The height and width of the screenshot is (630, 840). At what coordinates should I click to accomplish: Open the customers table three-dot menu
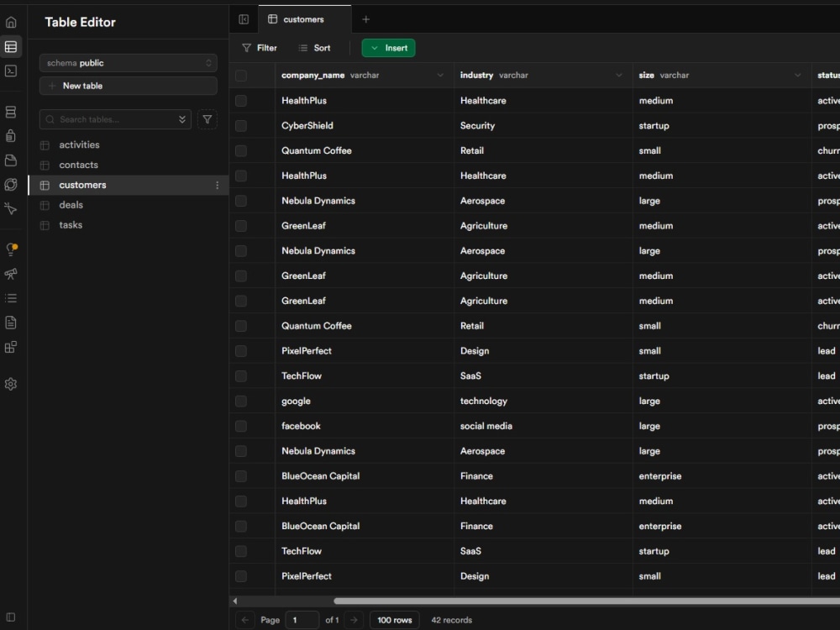click(x=217, y=185)
